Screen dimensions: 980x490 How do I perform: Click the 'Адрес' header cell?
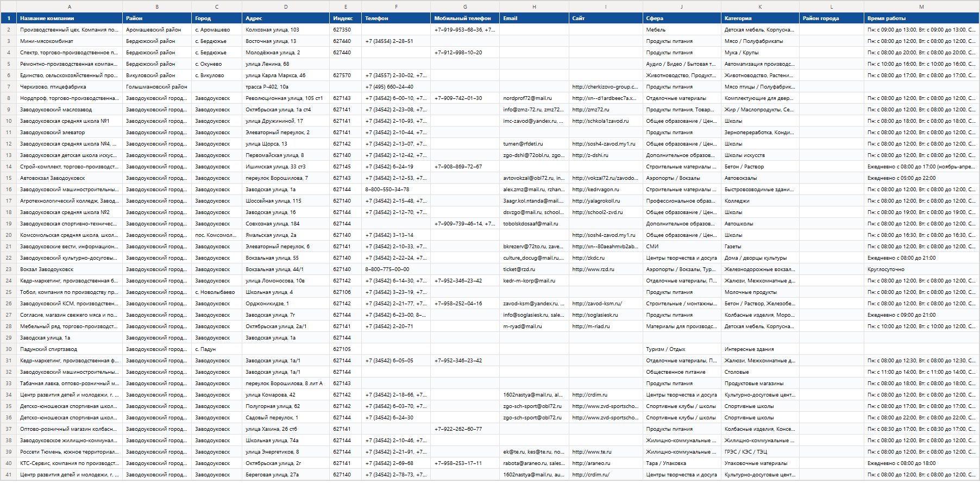(x=286, y=18)
